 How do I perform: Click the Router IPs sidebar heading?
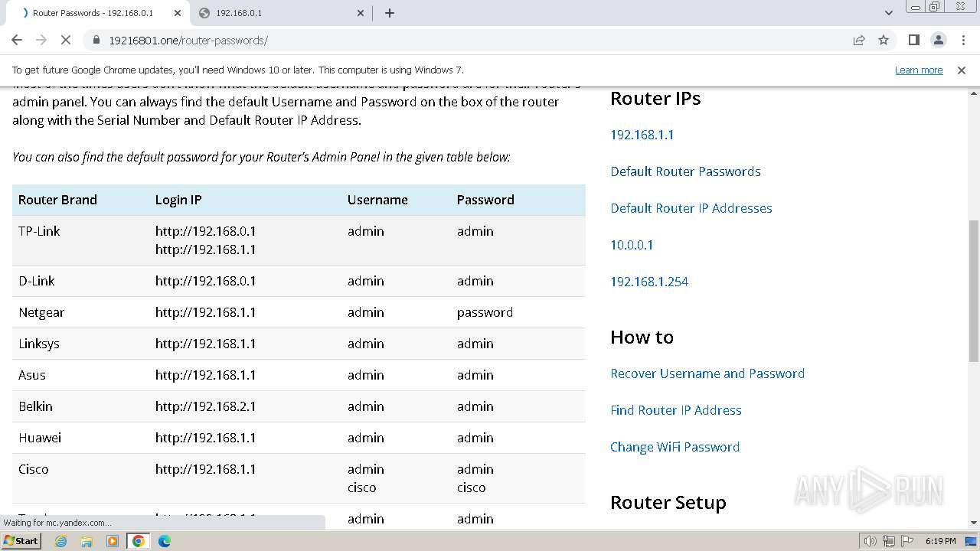click(655, 99)
